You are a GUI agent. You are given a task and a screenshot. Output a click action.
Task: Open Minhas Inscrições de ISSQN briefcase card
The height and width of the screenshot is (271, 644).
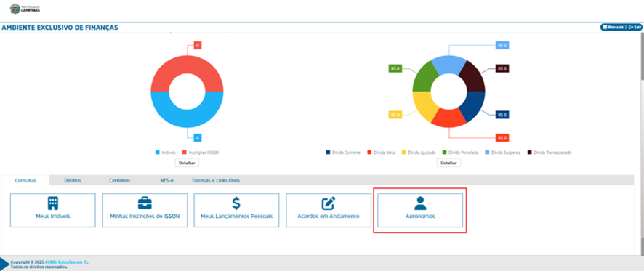coord(145,210)
